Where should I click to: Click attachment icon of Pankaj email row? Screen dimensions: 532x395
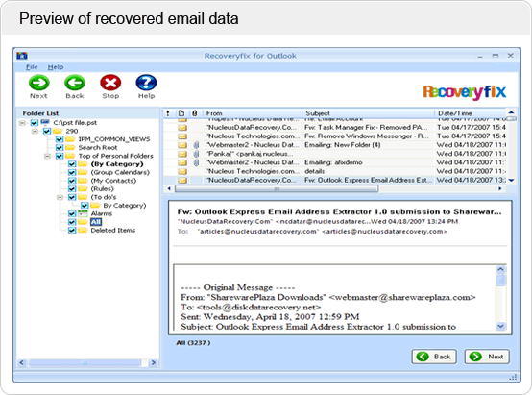[x=196, y=154]
